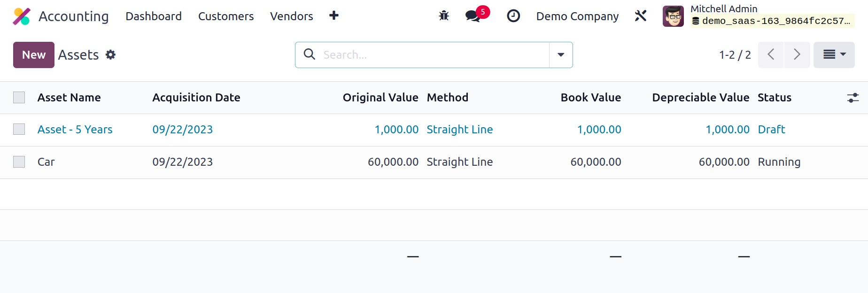Select the Car row checkbox
This screenshot has width=868, height=293.
click(19, 162)
